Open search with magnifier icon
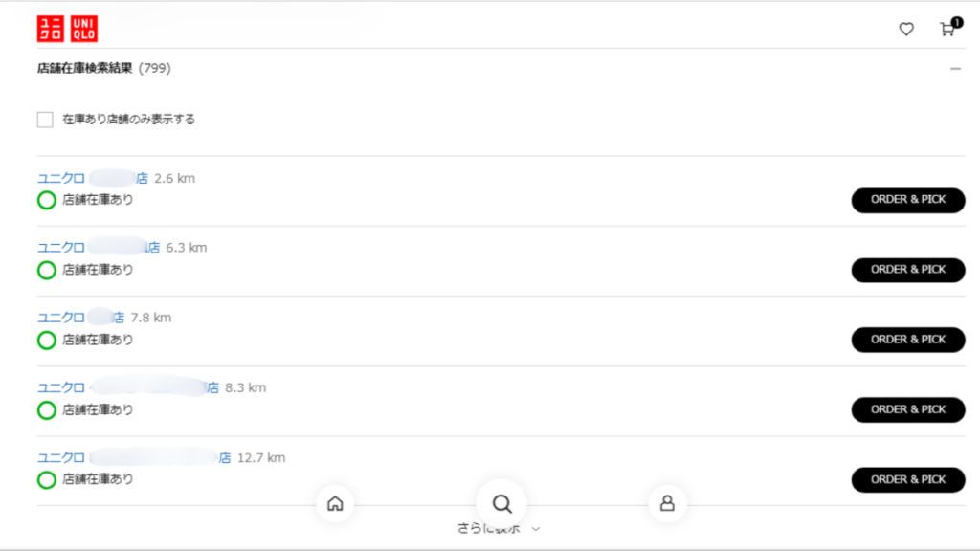This screenshot has height=551, width=980. click(x=501, y=503)
